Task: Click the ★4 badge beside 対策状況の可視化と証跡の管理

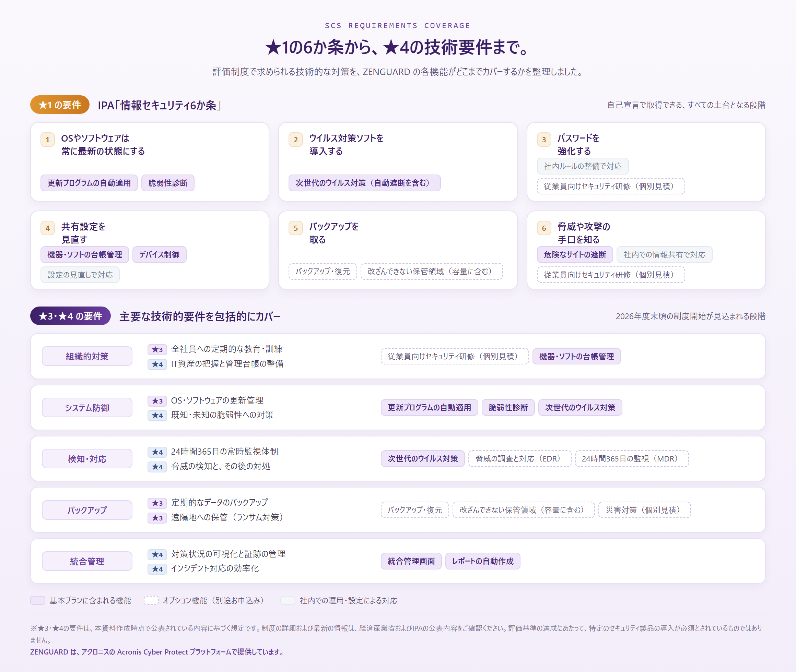Action: (x=157, y=554)
